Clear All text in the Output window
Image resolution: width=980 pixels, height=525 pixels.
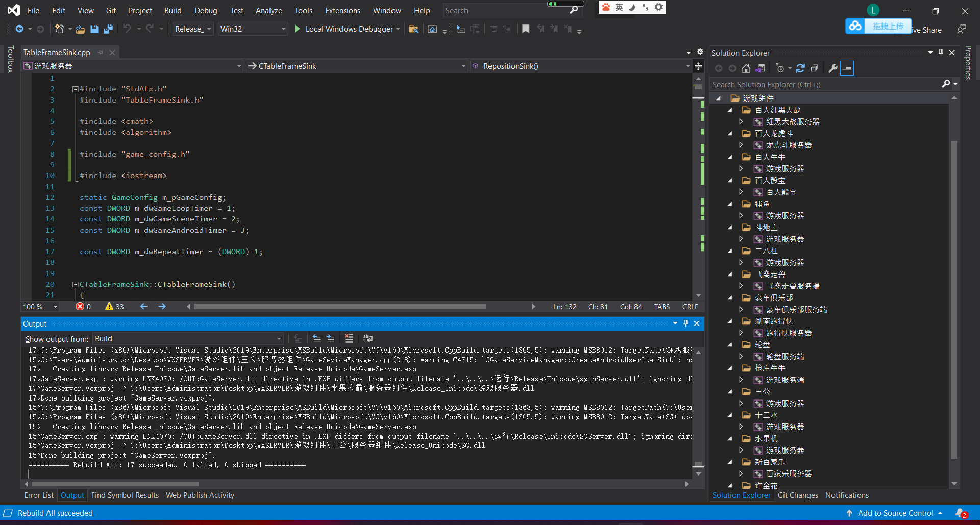click(x=349, y=338)
